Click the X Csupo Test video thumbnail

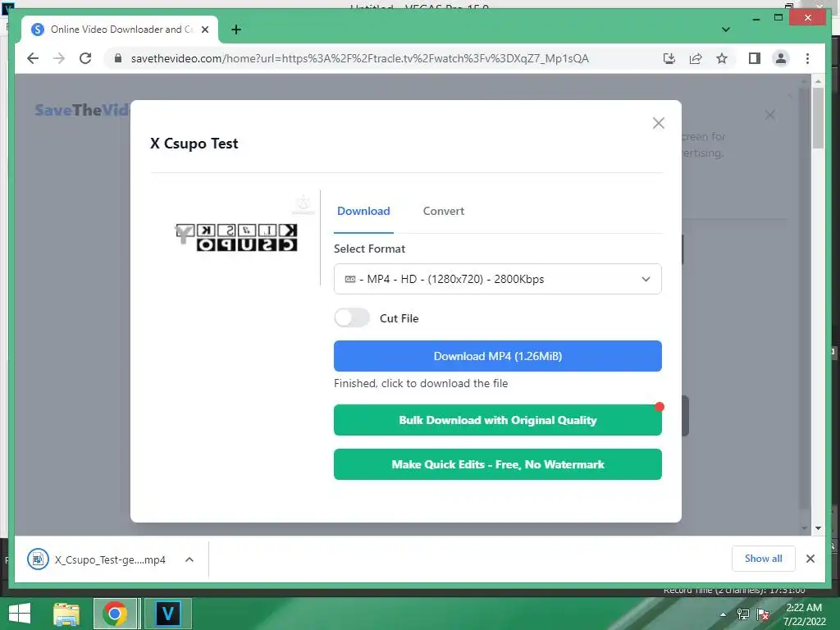(x=236, y=238)
